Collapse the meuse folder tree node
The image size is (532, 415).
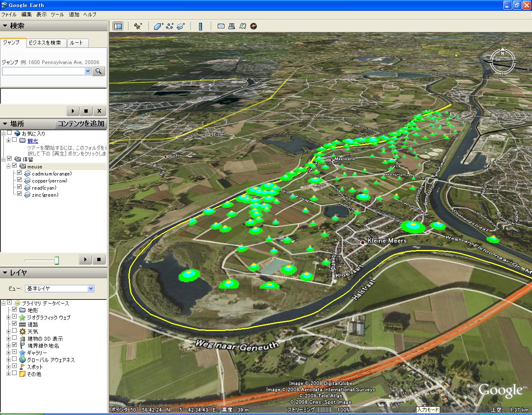click(x=8, y=166)
